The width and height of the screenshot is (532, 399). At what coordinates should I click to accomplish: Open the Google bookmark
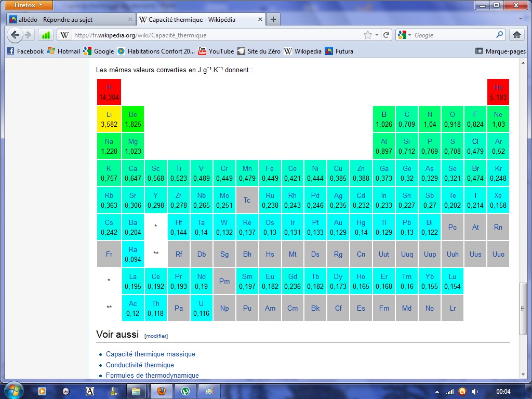tap(98, 51)
